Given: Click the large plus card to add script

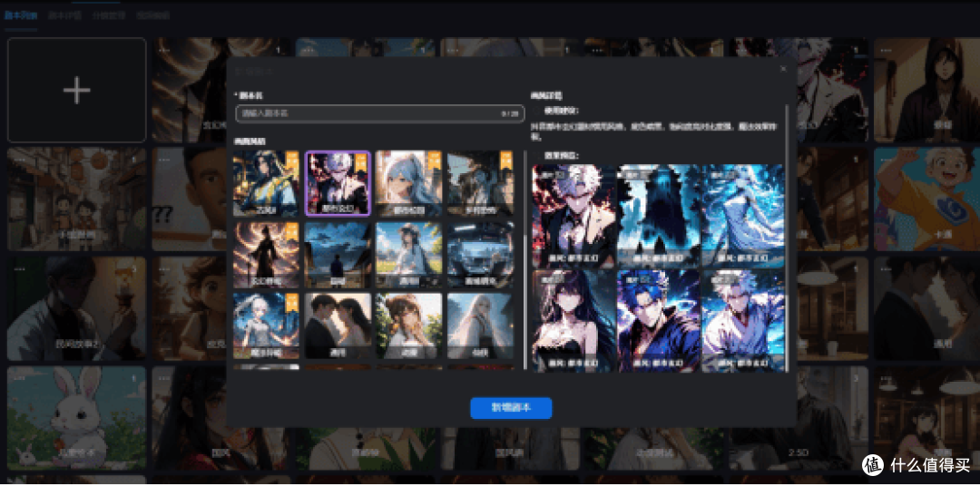Looking at the screenshot, I should click(x=76, y=90).
